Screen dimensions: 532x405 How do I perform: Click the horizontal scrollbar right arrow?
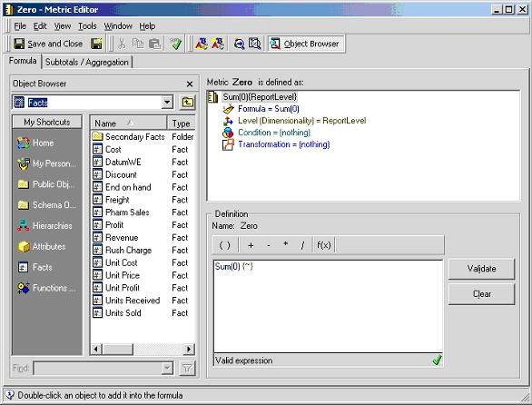(189, 349)
